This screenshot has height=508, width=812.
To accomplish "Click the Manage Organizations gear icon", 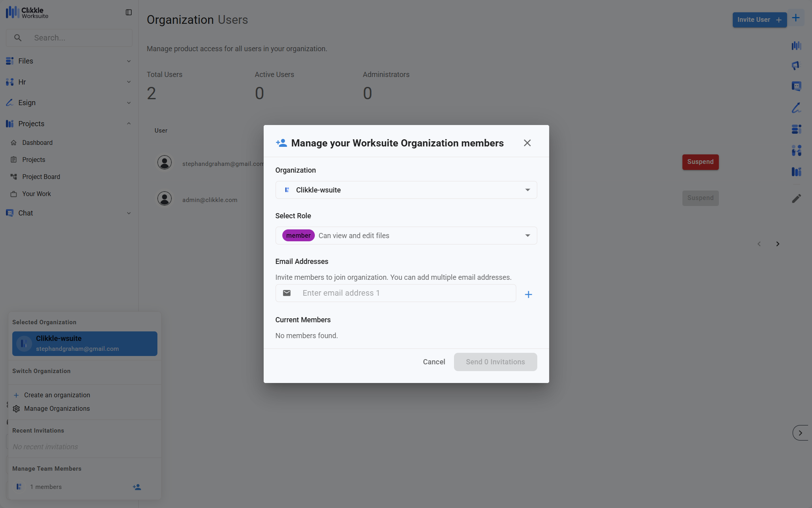I will click(16, 409).
